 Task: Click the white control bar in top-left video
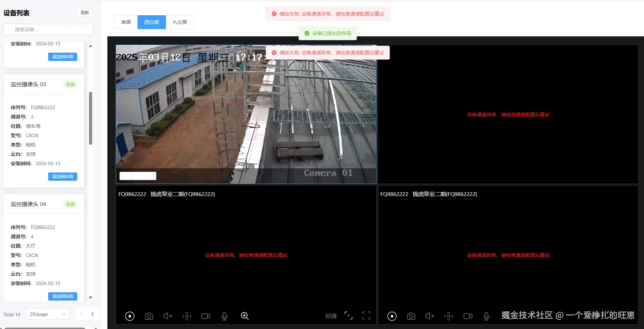click(x=138, y=176)
